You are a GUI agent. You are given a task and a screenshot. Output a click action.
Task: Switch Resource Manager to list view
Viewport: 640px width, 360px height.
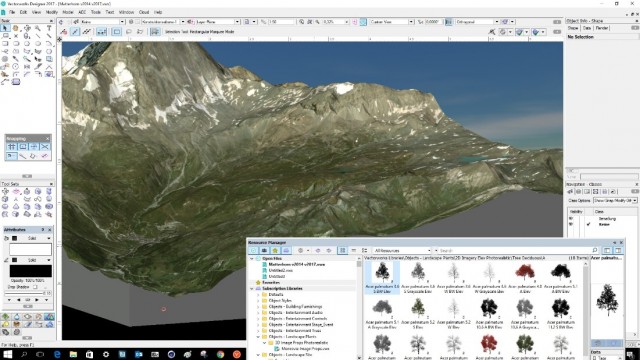click(x=353, y=250)
